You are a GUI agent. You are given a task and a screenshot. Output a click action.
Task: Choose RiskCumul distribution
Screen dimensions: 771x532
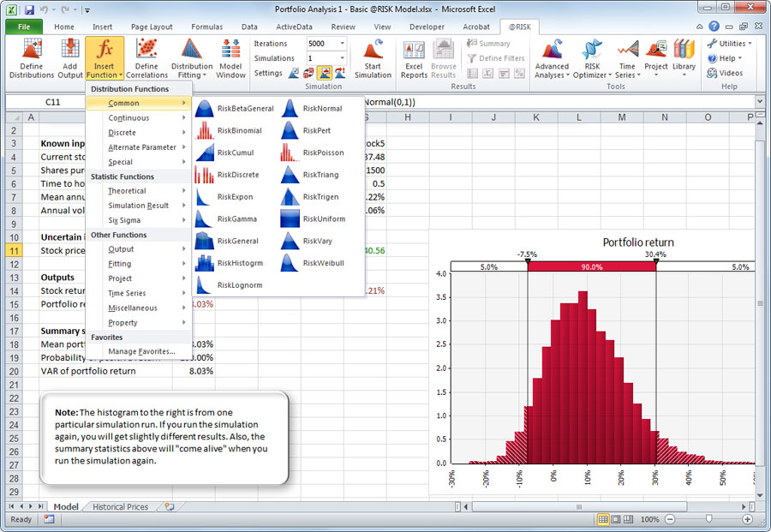[x=224, y=152]
